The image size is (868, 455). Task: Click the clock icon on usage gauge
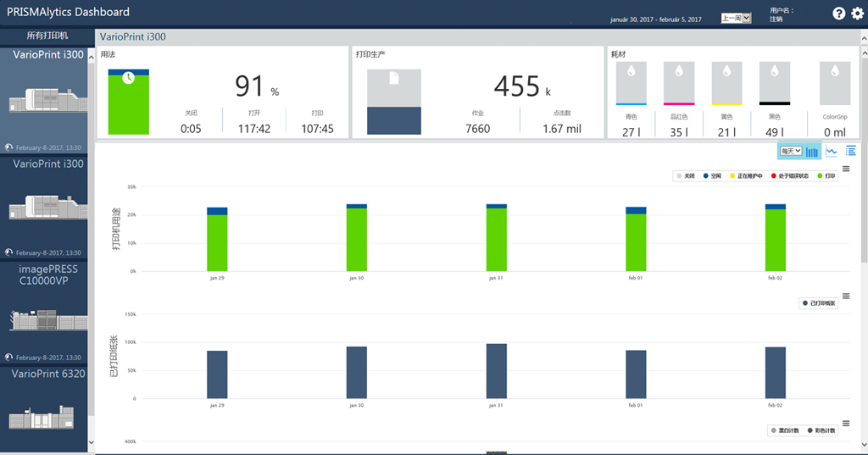click(129, 78)
